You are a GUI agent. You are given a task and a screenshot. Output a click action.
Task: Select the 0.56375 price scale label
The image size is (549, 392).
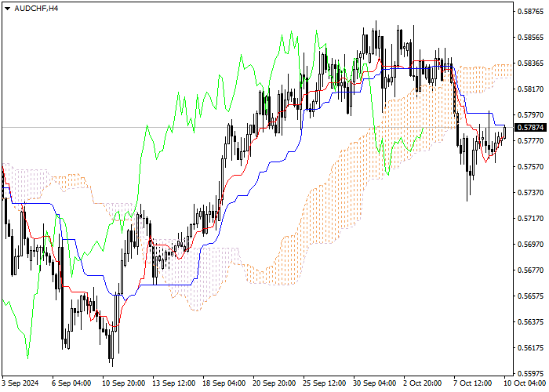click(x=530, y=321)
